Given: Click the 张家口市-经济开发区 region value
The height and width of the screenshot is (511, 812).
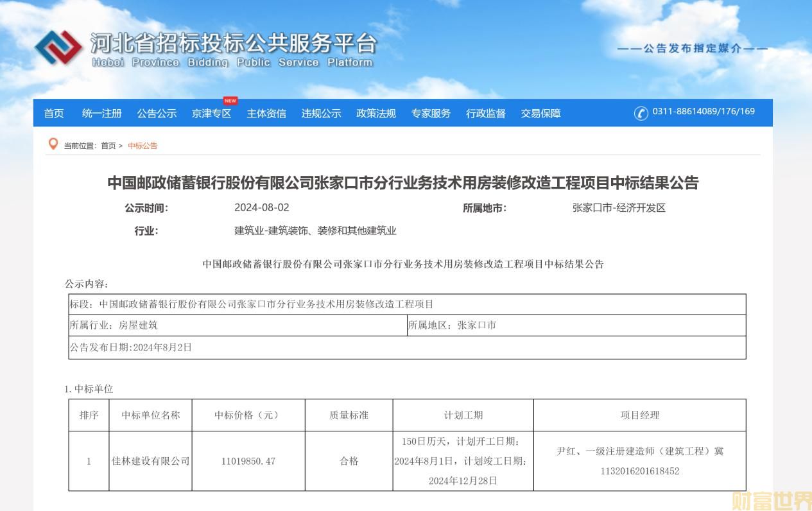Looking at the screenshot, I should click(619, 208).
